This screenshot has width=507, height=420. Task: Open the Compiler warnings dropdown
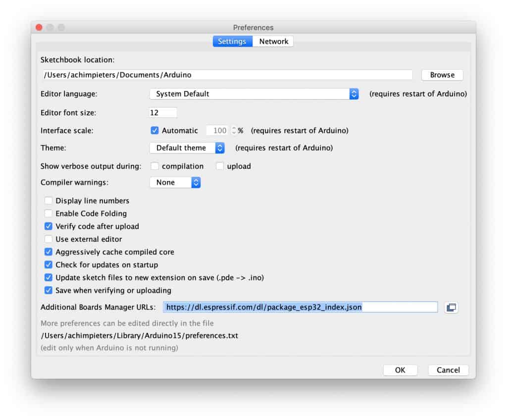pyautogui.click(x=175, y=182)
